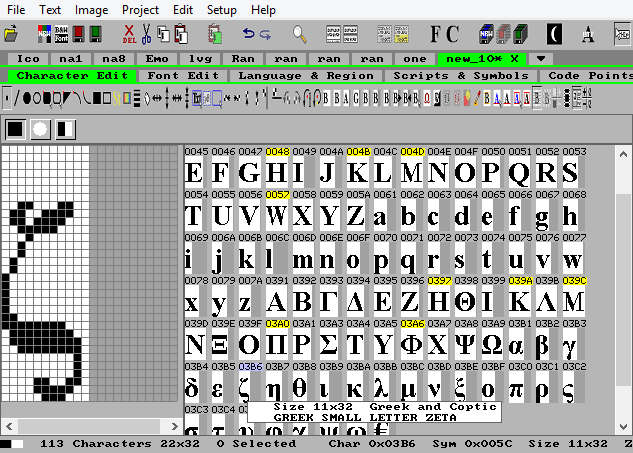
Task: Click the red underlined Omega icon
Action: 427,98
